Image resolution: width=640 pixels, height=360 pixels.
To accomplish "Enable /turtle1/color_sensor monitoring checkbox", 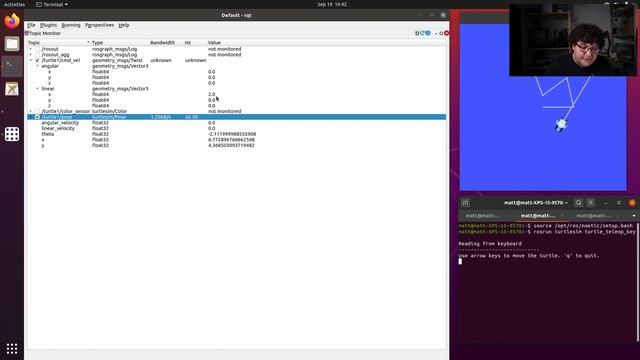I will (38, 111).
